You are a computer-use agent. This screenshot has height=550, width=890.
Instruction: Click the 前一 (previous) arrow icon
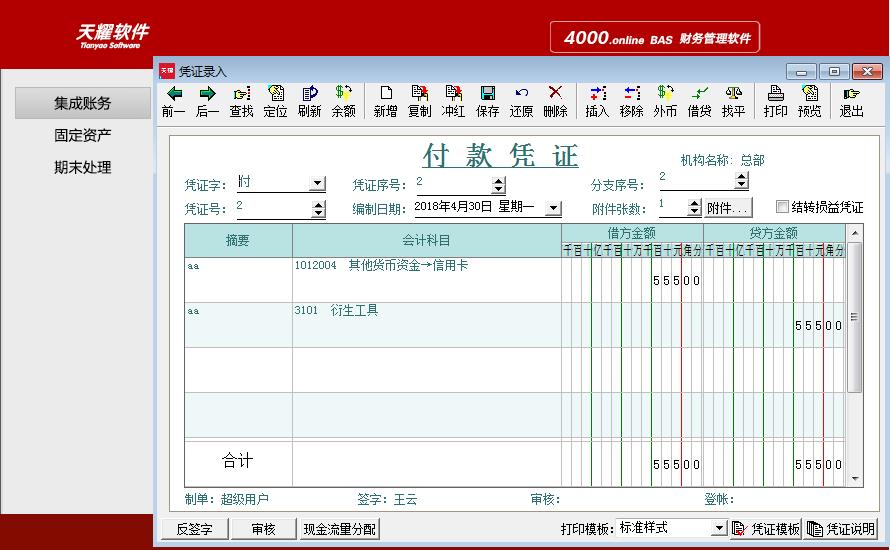(174, 94)
